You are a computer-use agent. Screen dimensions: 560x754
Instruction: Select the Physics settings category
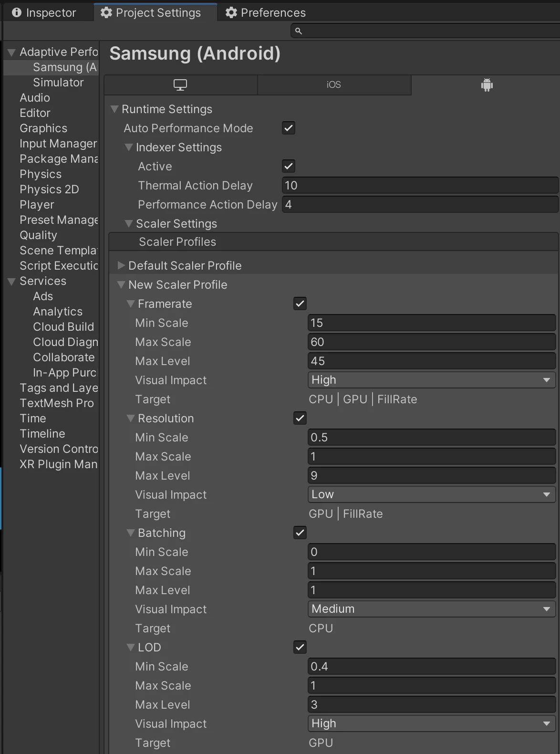click(x=41, y=174)
